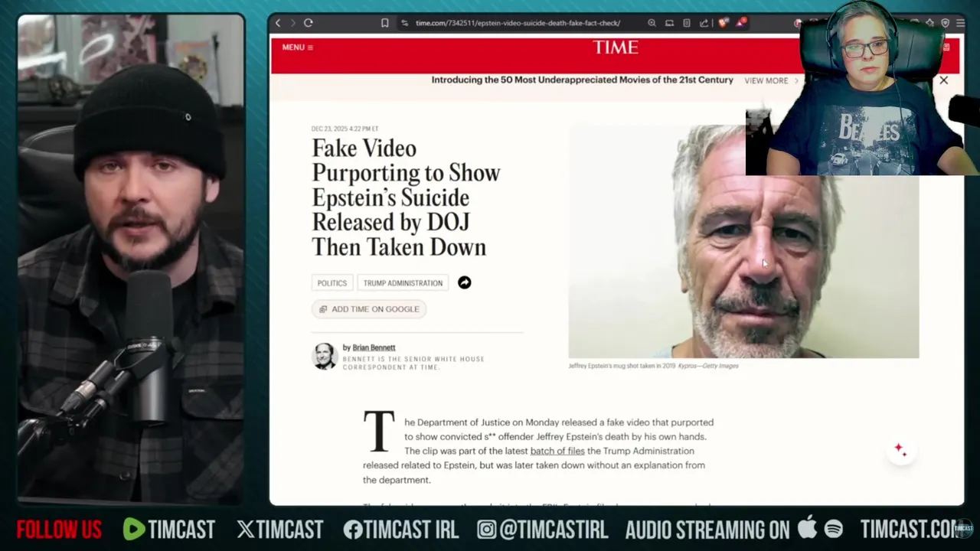This screenshot has width=980, height=551.
Task: Click Brian Bennett author photo
Action: [325, 356]
